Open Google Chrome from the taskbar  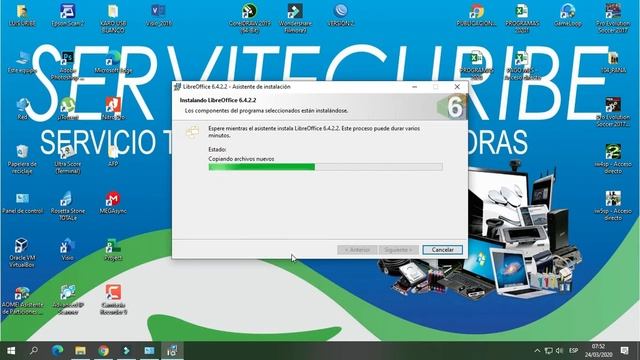pyautogui.click(x=103, y=351)
